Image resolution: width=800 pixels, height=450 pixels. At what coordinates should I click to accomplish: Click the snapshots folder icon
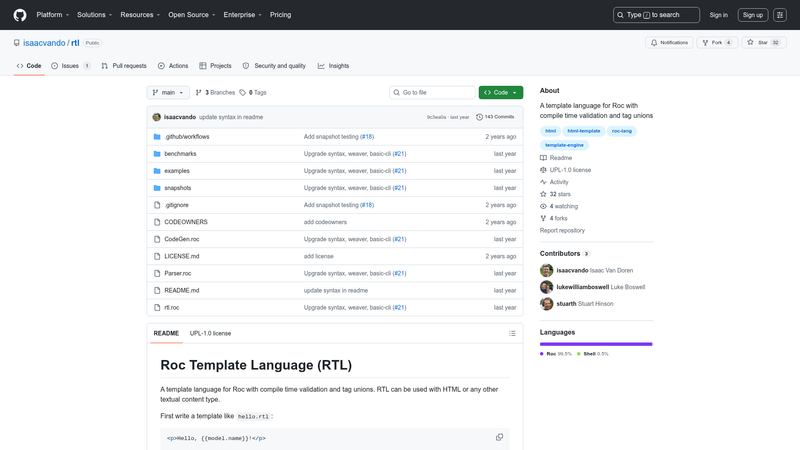click(x=157, y=188)
